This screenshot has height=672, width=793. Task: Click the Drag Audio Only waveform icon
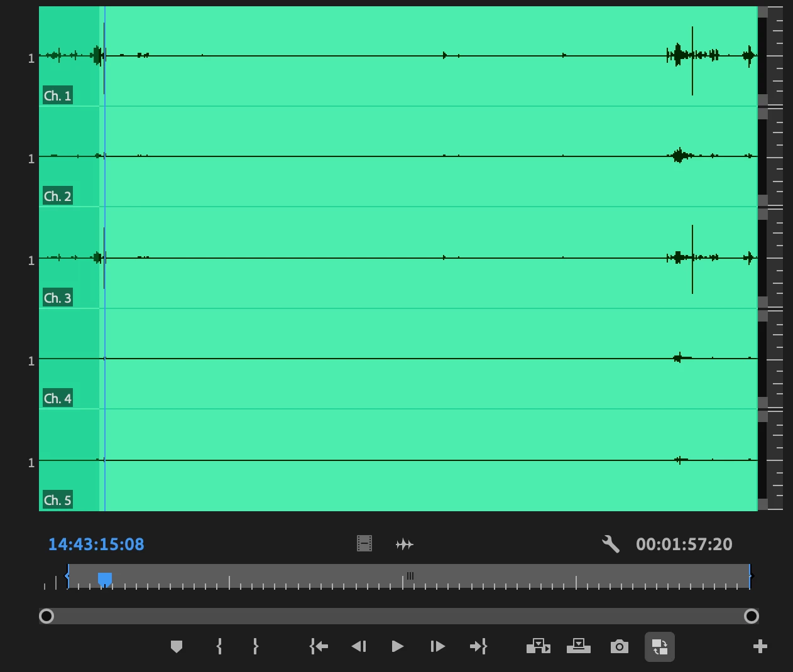(405, 544)
